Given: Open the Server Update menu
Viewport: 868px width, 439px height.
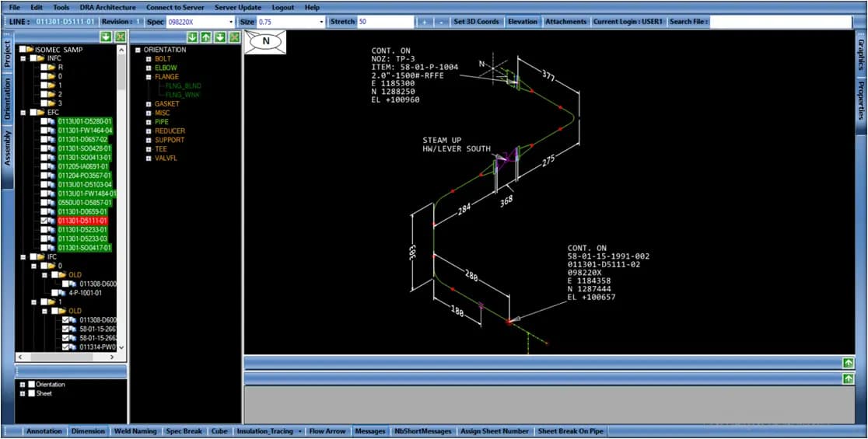Looking at the screenshot, I should [238, 8].
